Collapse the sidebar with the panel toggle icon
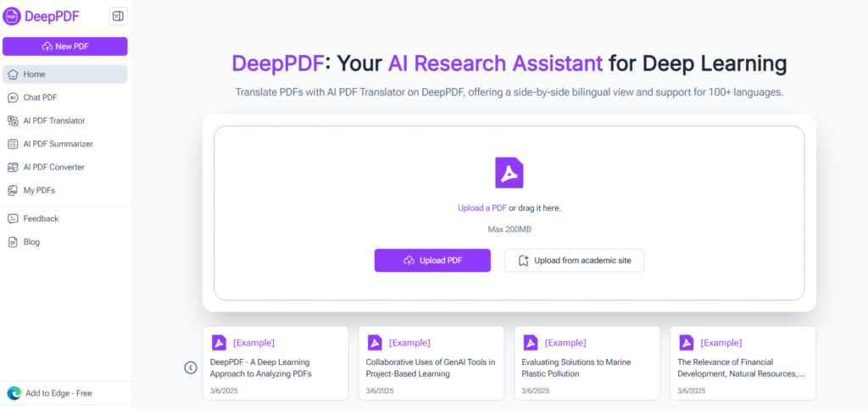 118,16
